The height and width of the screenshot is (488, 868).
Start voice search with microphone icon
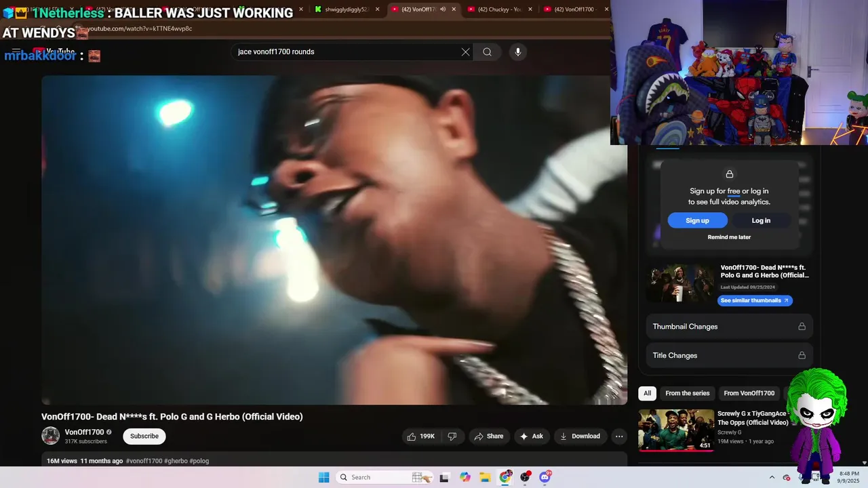[x=518, y=52]
